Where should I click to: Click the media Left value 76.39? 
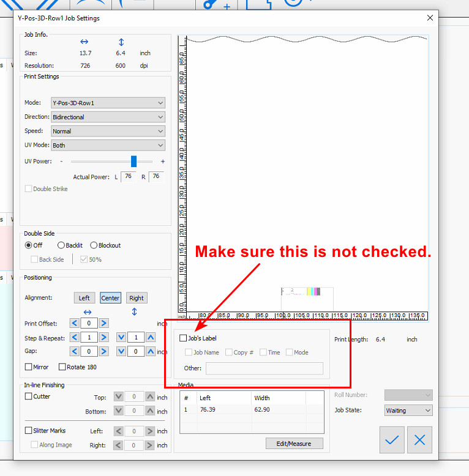208,409
